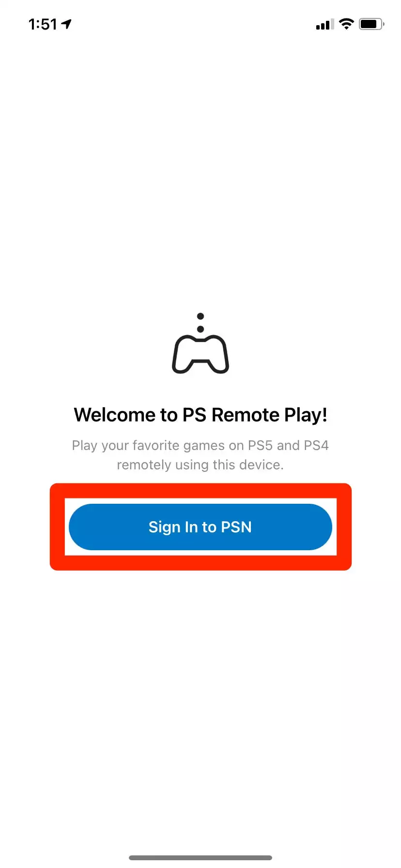Viewport: 401px width, 868px height.
Task: Tap the location arrow in the status bar
Action: (66, 24)
